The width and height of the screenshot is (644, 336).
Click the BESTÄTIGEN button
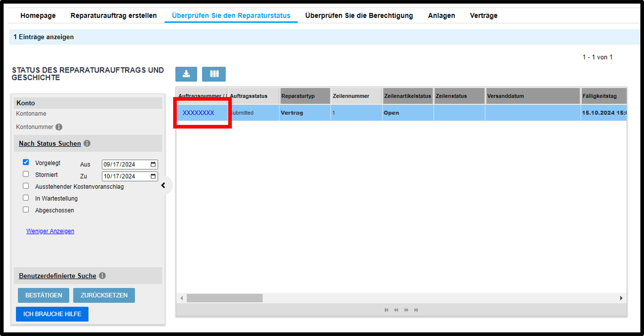[43, 295]
